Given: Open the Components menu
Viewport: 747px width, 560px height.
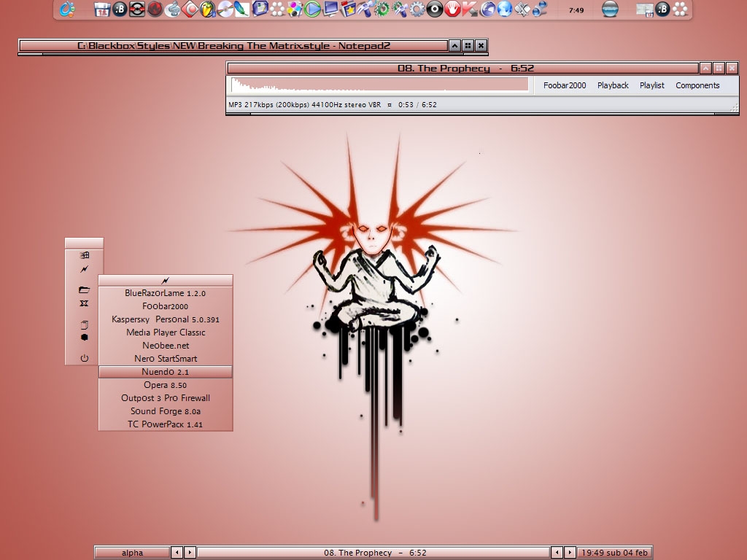Looking at the screenshot, I should 697,85.
